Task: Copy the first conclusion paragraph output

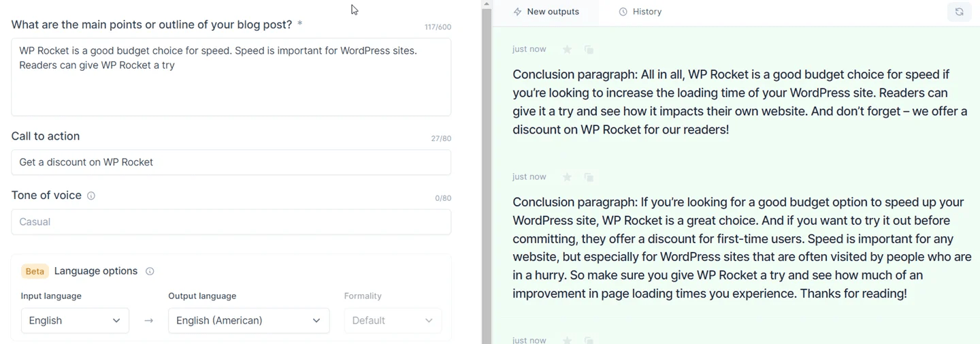Action: pos(589,50)
